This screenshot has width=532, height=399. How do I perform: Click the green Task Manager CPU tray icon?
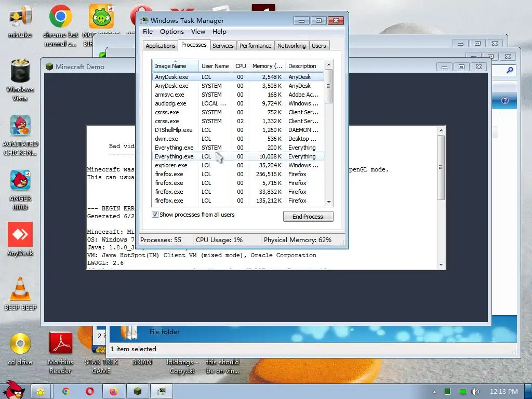tap(447, 392)
